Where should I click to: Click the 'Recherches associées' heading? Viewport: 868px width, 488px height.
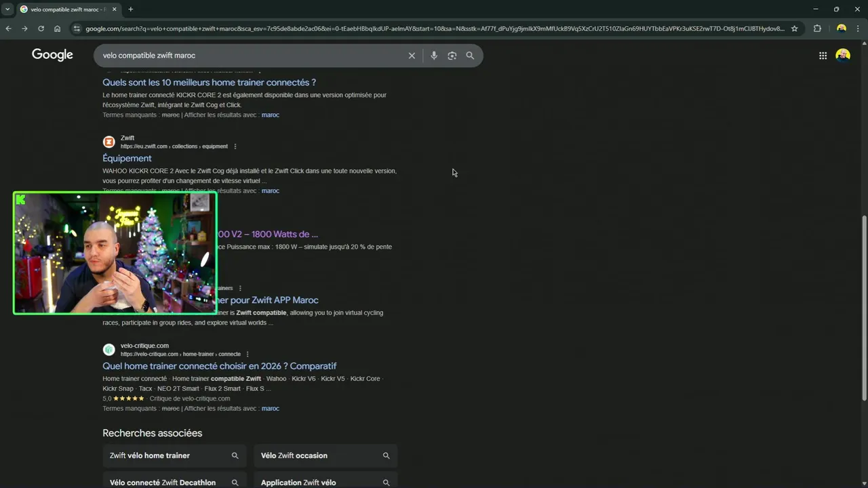click(x=153, y=433)
